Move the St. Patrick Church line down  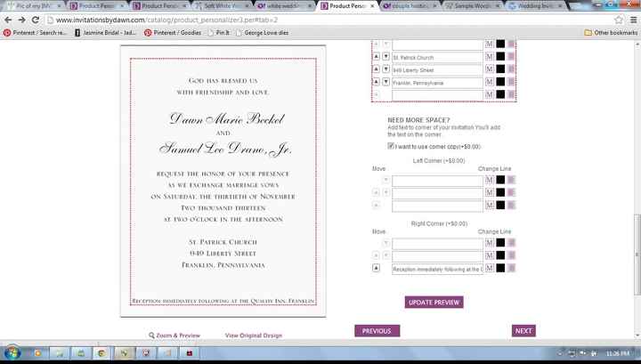(385, 57)
